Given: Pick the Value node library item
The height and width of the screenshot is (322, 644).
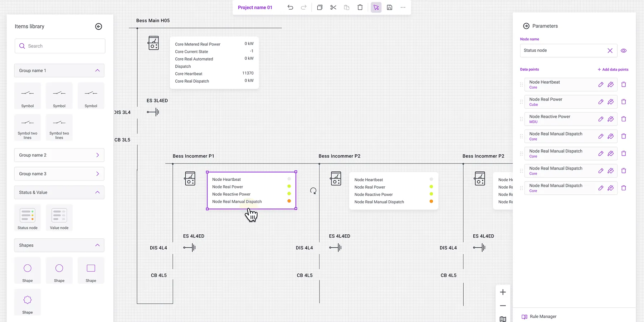Looking at the screenshot, I should [59, 218].
